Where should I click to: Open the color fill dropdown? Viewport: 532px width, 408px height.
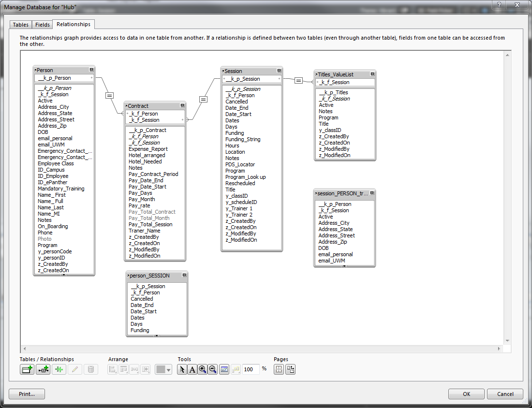point(163,369)
